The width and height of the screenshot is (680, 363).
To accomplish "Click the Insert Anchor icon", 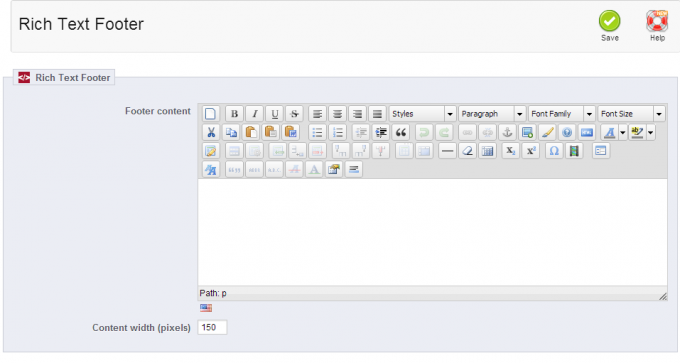I will point(507,132).
